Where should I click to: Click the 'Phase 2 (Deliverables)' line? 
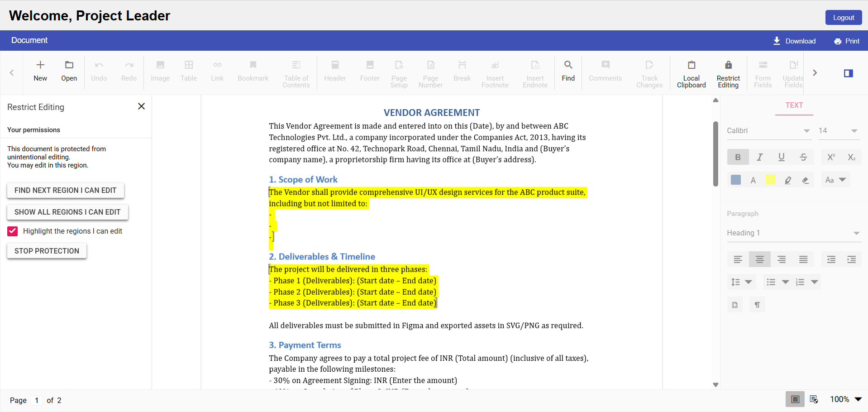[353, 292]
